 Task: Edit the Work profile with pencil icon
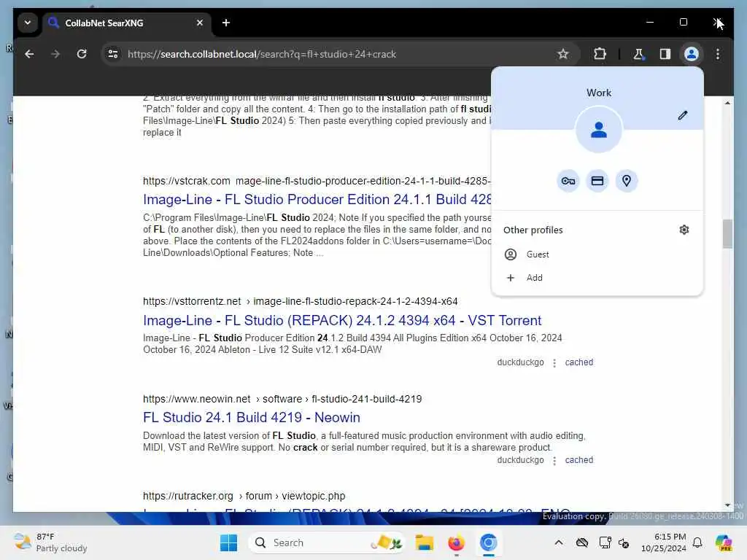[x=683, y=115]
